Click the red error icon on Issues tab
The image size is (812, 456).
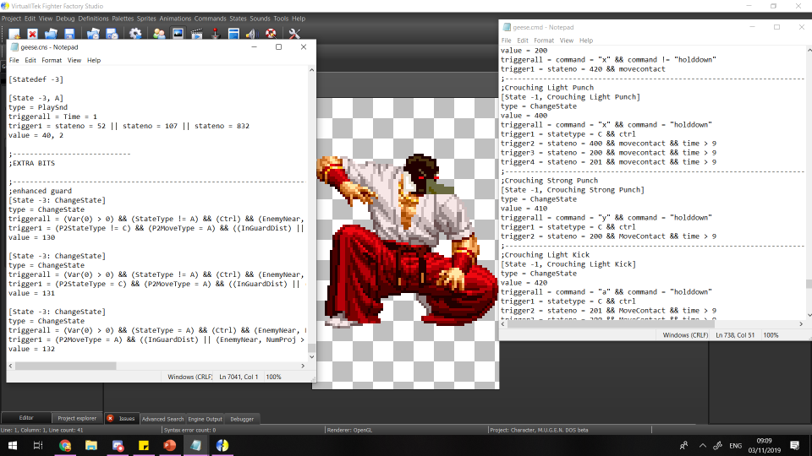pyautogui.click(x=110, y=418)
